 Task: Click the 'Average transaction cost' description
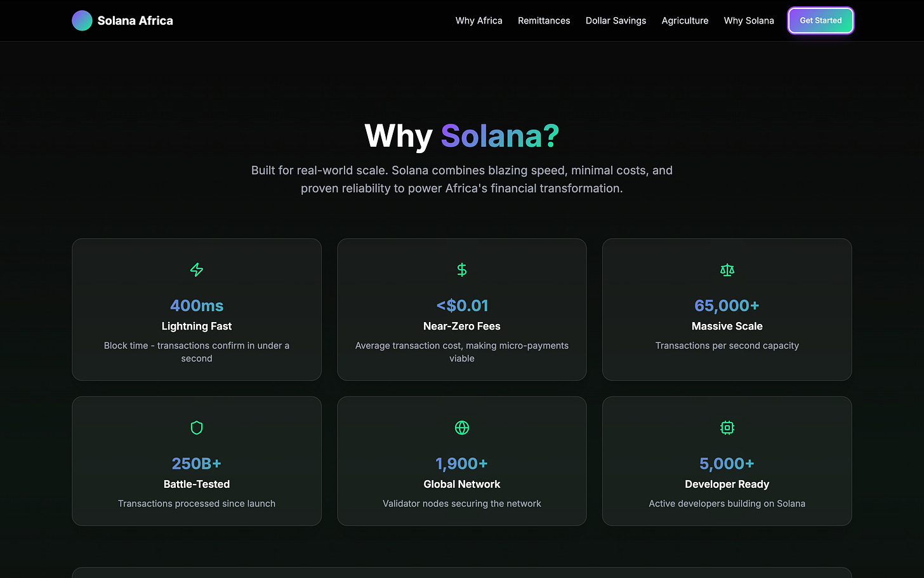[x=462, y=352]
